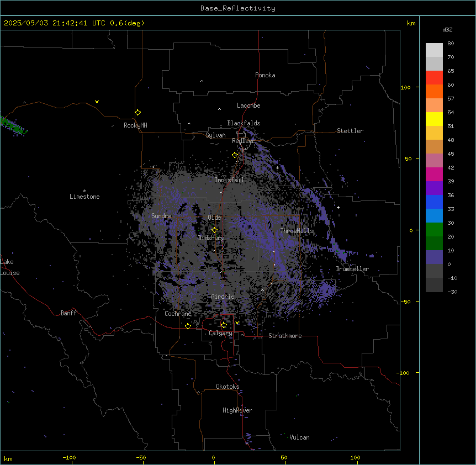476x465 pixels.
Task: Click the Ponoka city label
Action: (x=265, y=75)
